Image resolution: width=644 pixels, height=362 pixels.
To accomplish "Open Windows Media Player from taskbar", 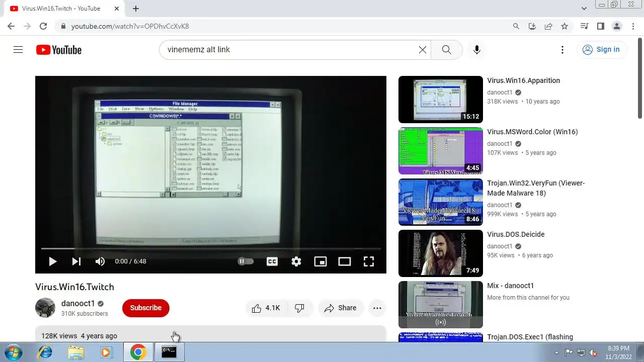I will (x=106, y=352).
